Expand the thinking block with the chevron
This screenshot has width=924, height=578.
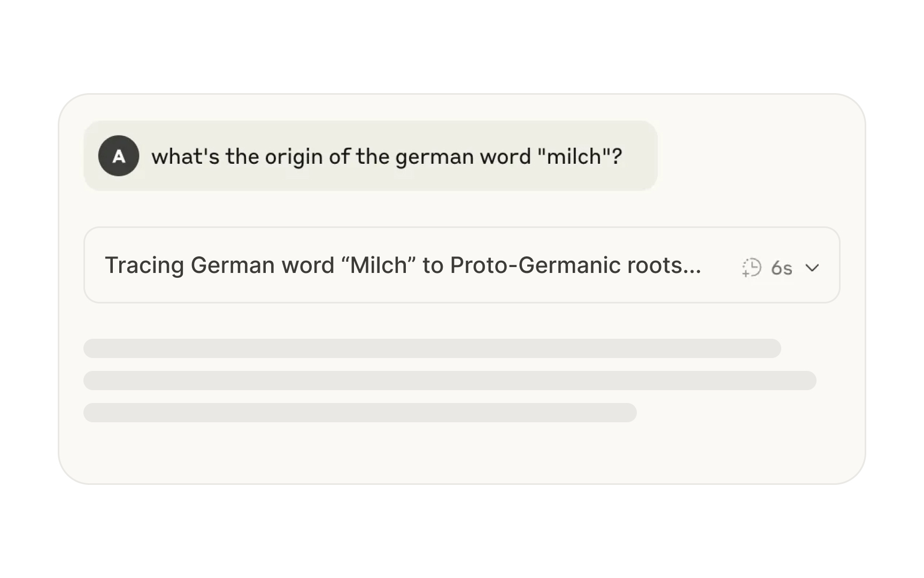(x=812, y=267)
